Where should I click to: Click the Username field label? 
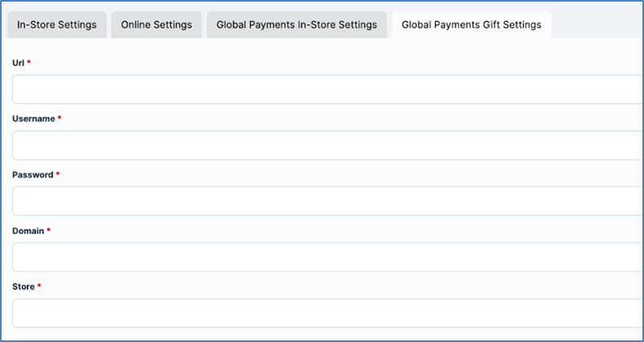[x=33, y=119]
